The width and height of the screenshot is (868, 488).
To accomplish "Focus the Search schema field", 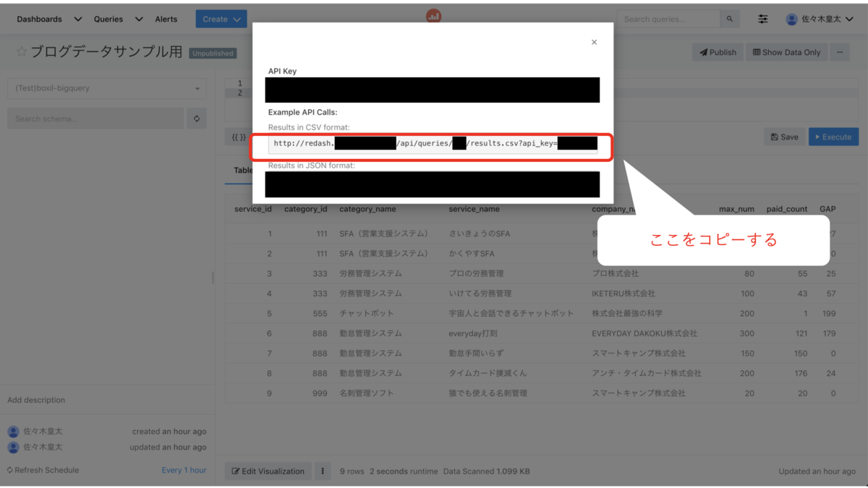I will (x=95, y=119).
